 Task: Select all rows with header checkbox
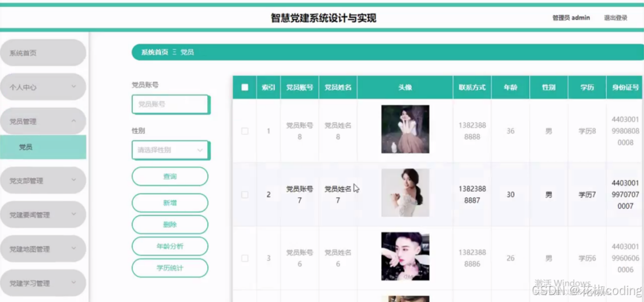(245, 87)
